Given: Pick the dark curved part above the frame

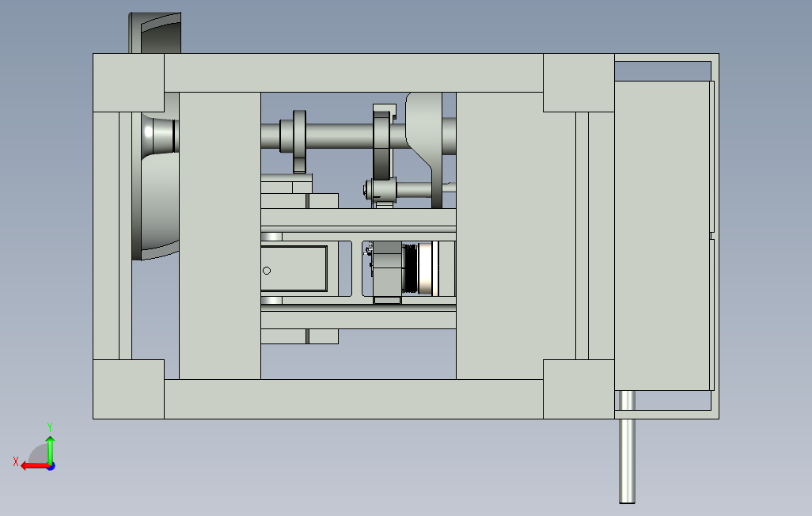Looking at the screenshot, I should tap(155, 32).
